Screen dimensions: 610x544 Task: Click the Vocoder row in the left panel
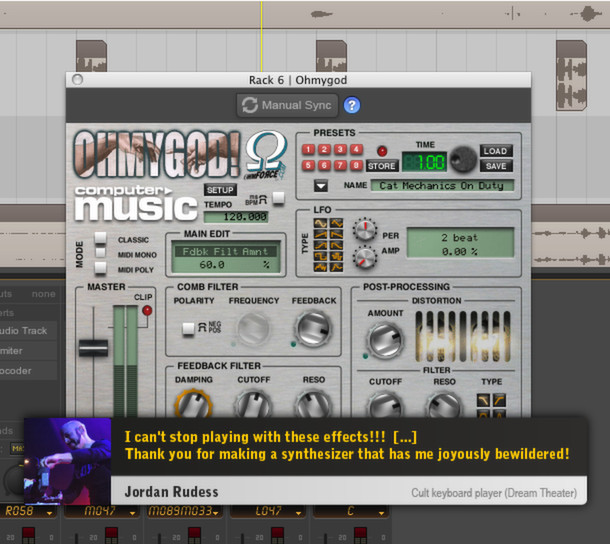pos(28,371)
